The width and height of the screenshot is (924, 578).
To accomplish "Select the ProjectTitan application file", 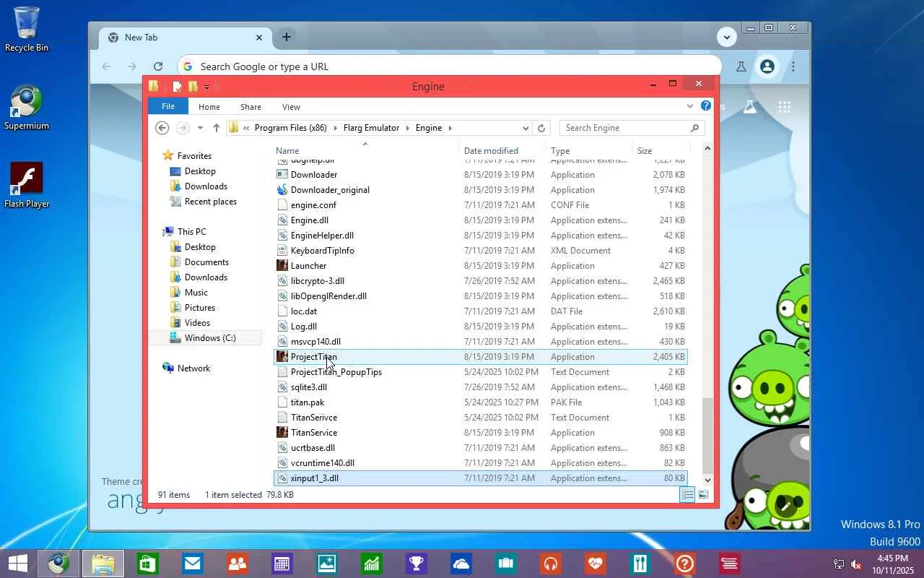I will pos(481,357).
